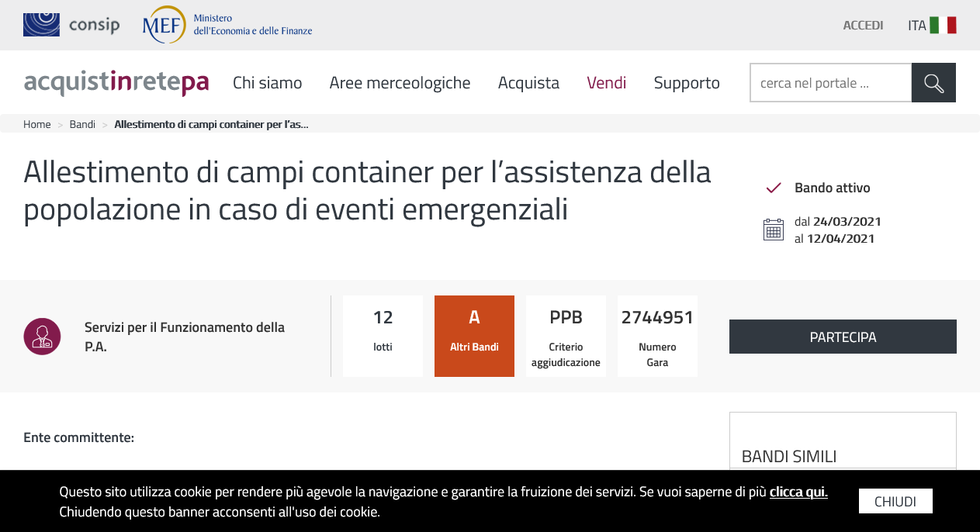Image resolution: width=980 pixels, height=532 pixels.
Task: Expand the Supporto navigation menu
Action: (687, 83)
